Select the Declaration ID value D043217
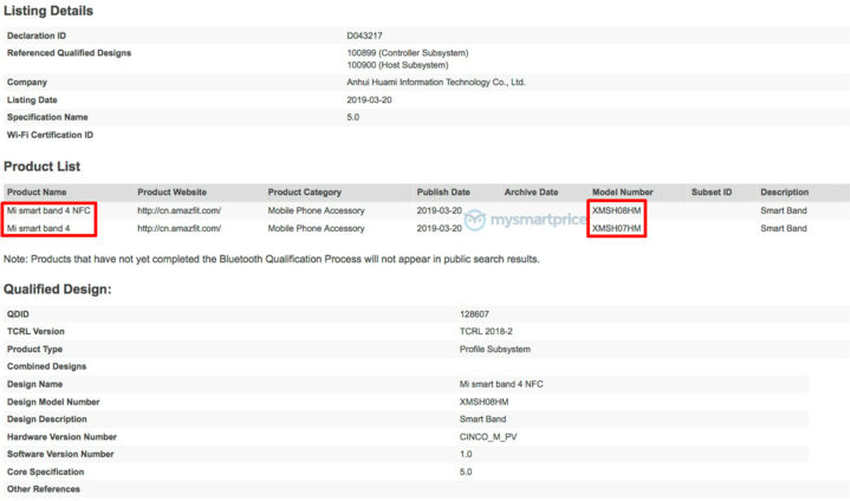Image resolution: width=850 pixels, height=501 pixels. [364, 35]
